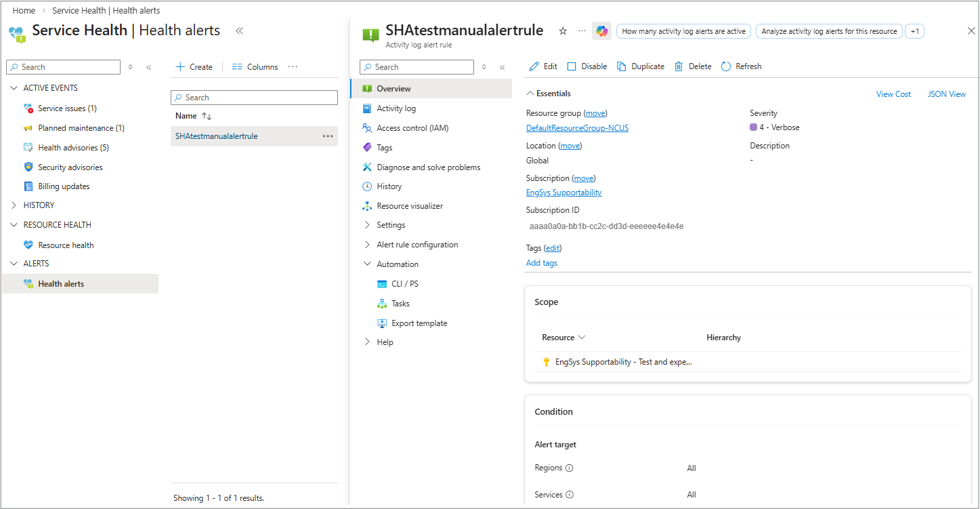
Task: Select Service issues in the sidebar
Action: pos(67,108)
